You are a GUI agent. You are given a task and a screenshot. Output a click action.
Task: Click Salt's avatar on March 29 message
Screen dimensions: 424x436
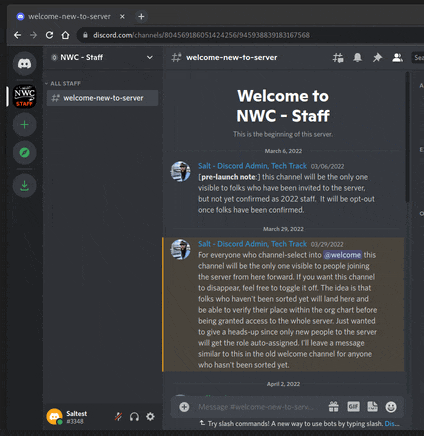(x=181, y=249)
